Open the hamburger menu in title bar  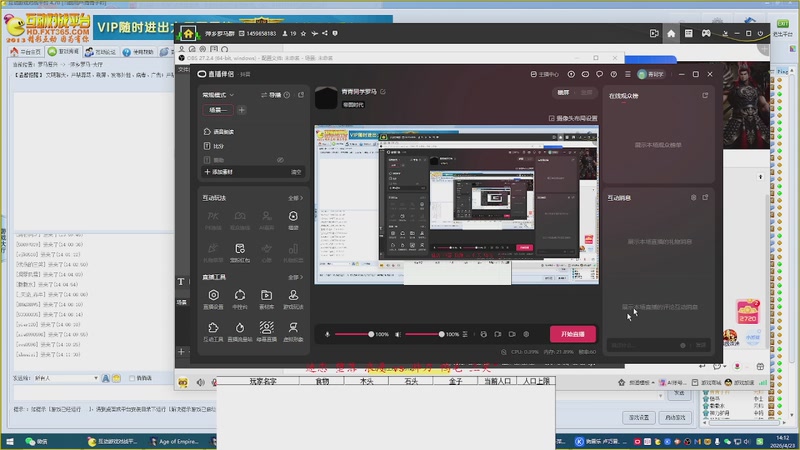628,74
